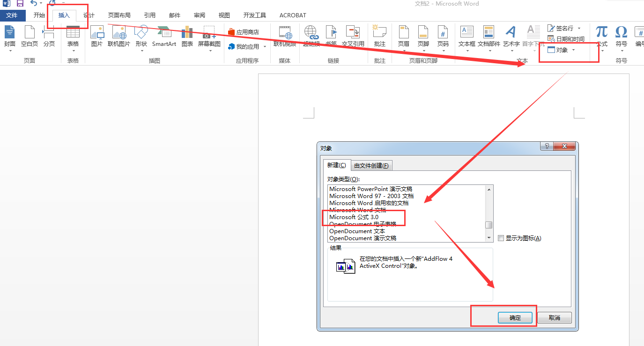Screen dimensions: 644x346
Task: Switch to the 开始 (Home) tab
Action: pyautogui.click(x=39, y=15)
